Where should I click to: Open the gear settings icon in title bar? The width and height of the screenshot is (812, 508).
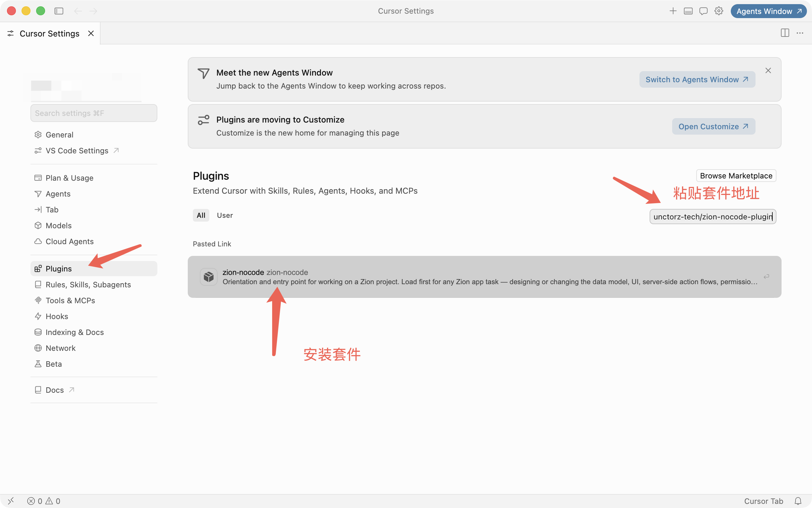pos(719,11)
